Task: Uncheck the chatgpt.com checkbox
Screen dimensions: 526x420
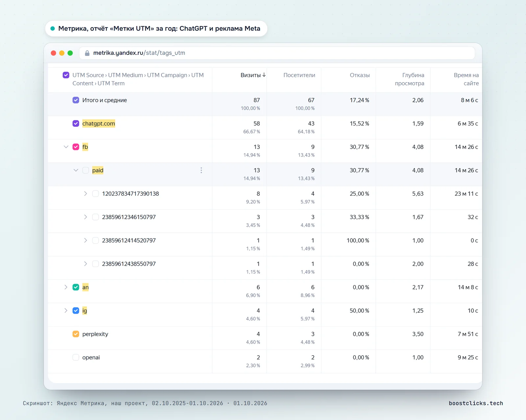Action: 76,123
